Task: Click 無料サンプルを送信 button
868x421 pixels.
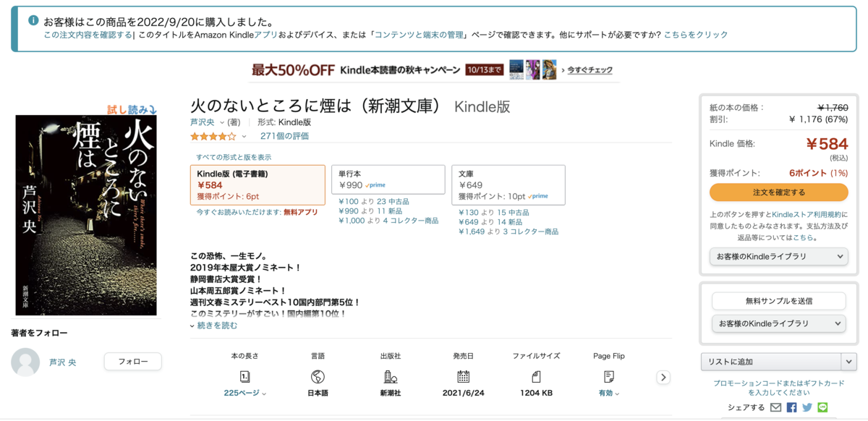Action: 778,301
